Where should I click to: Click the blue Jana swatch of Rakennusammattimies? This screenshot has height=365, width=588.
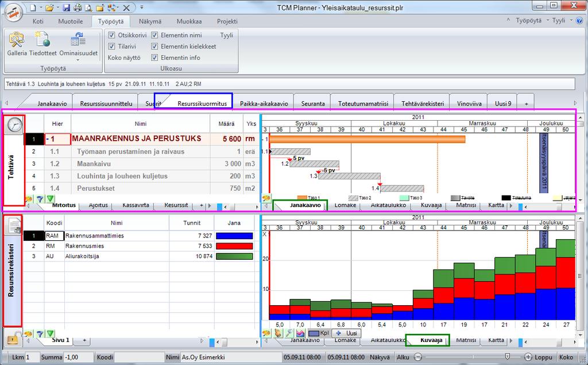coord(234,236)
